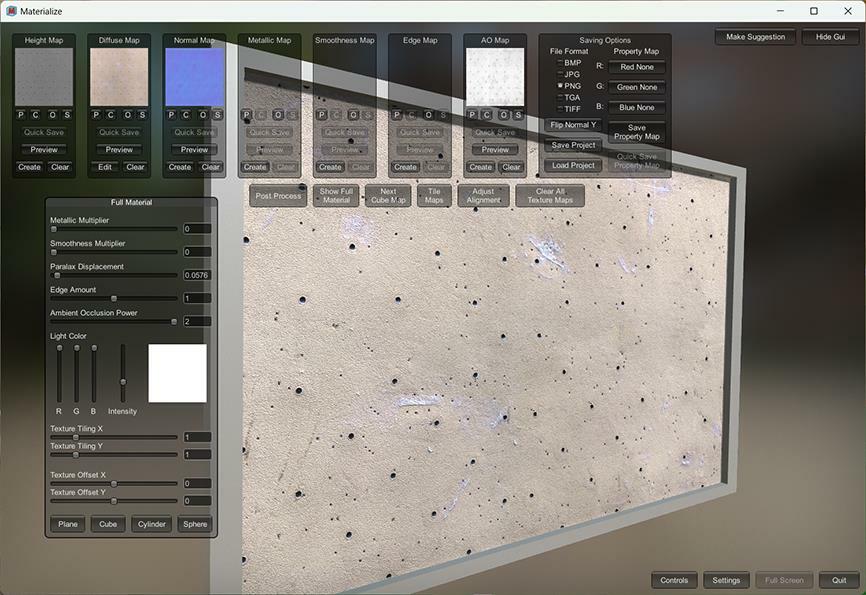The height and width of the screenshot is (595, 866).
Task: Click the Ambient Occlusion Power slider
Action: (114, 322)
